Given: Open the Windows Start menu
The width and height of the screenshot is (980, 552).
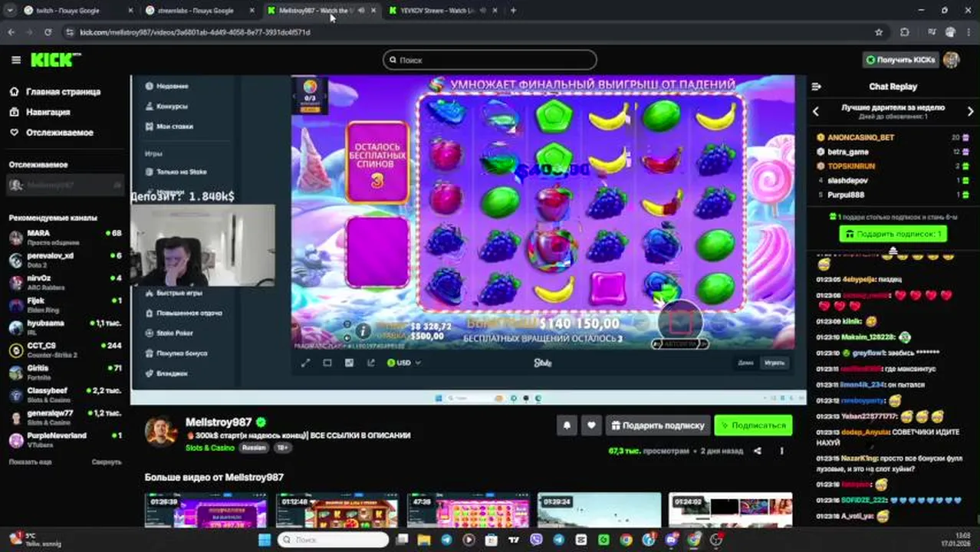Looking at the screenshot, I should (265, 540).
